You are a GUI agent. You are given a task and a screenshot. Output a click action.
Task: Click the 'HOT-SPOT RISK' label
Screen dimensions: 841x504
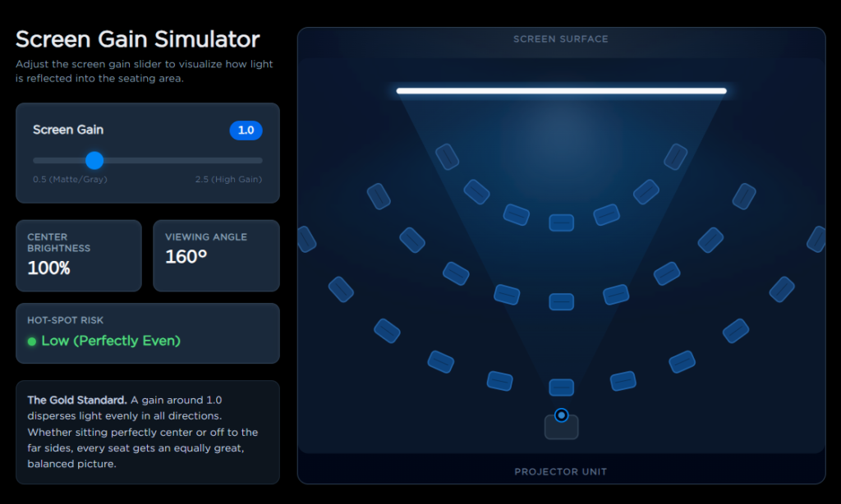coord(66,320)
